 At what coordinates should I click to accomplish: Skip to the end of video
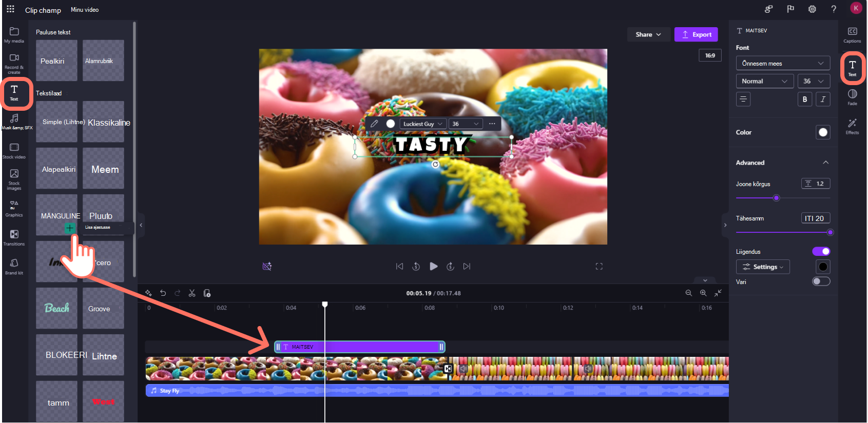point(467,266)
